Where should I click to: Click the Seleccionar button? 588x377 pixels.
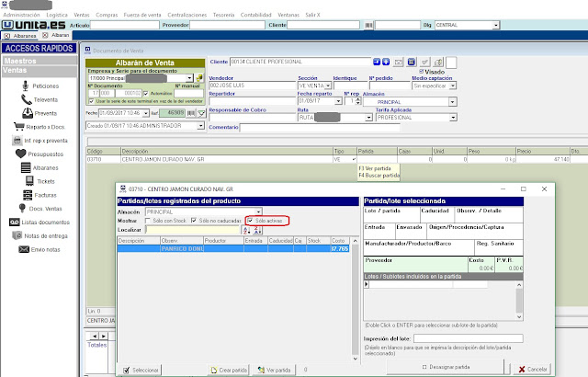141,369
